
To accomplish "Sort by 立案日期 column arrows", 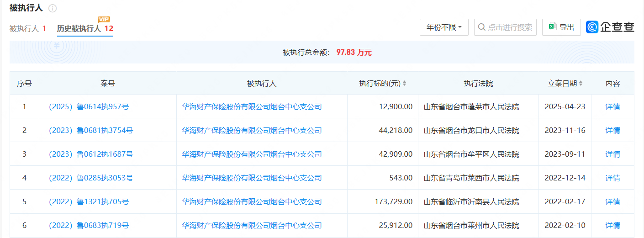I will click(x=581, y=84).
